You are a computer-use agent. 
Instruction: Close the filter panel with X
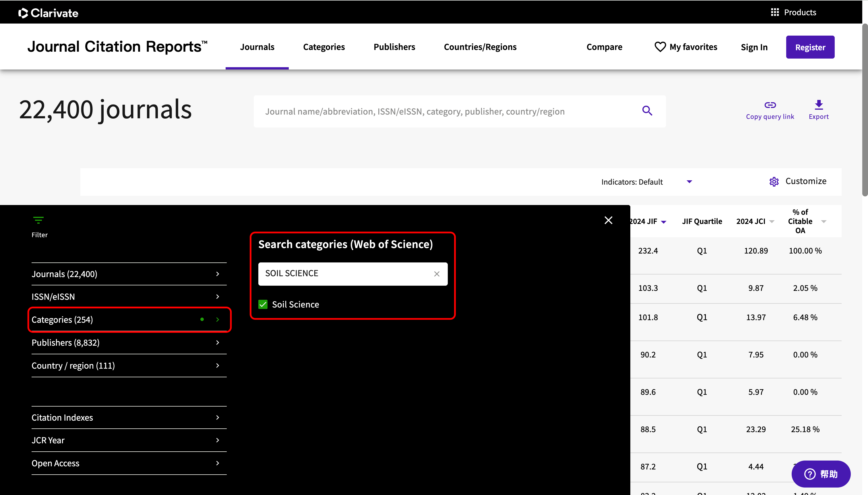(608, 220)
